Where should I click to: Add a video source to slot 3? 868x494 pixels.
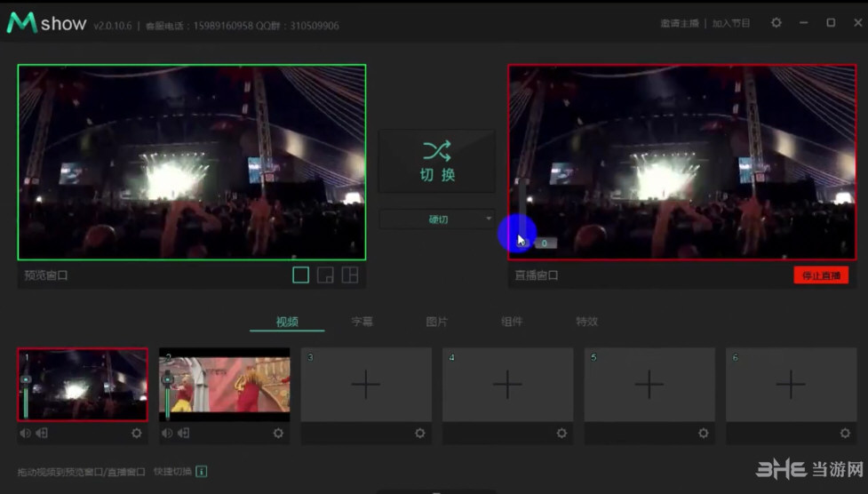point(365,384)
